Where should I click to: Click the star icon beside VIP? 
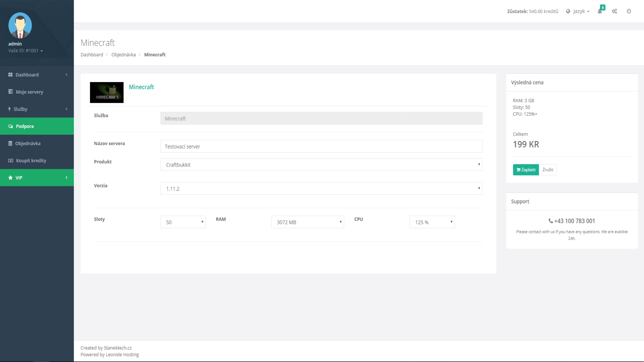point(10,178)
